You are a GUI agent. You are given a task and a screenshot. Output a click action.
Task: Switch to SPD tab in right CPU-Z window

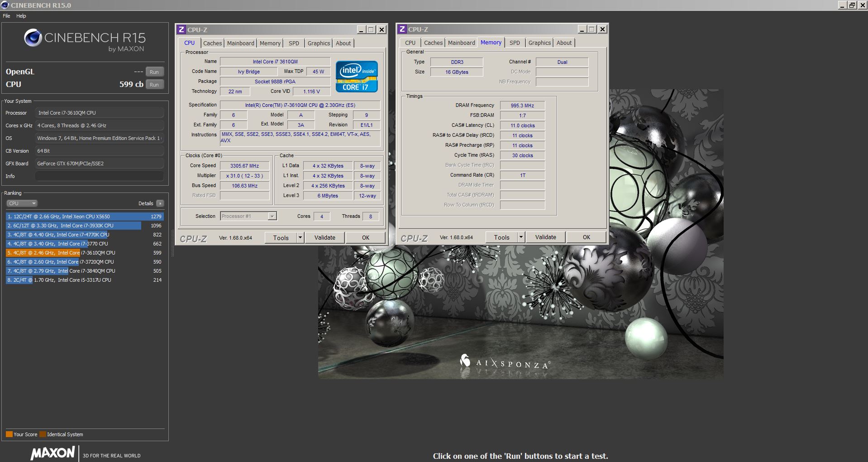[x=515, y=43]
